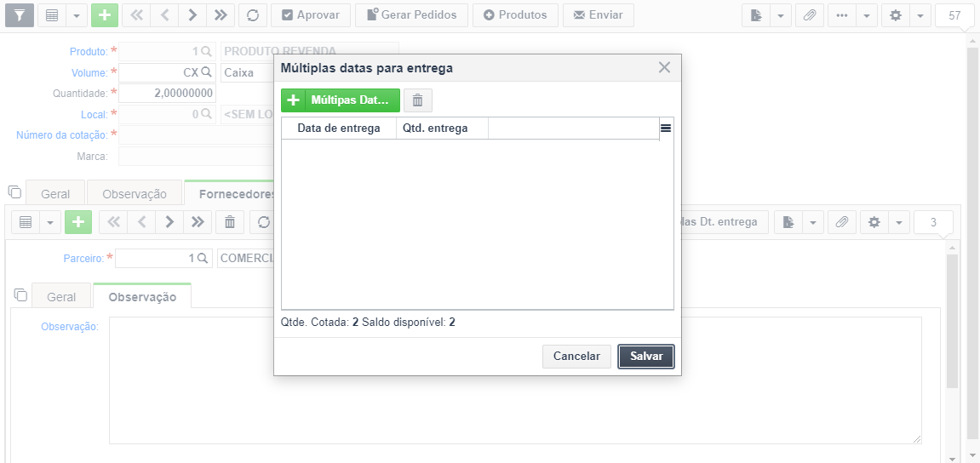Refresh records using top toolbar reload icon
Viewport: 980px width, 463px height.
[253, 15]
